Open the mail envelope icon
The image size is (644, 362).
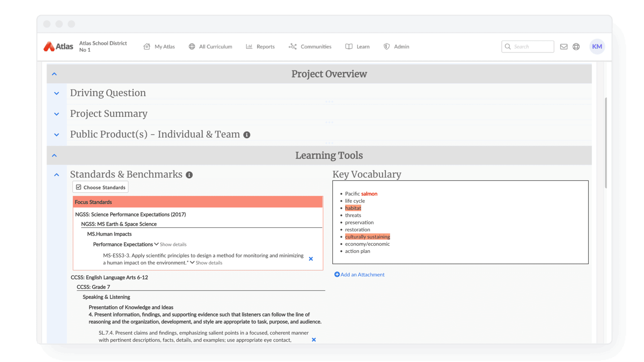click(563, 46)
